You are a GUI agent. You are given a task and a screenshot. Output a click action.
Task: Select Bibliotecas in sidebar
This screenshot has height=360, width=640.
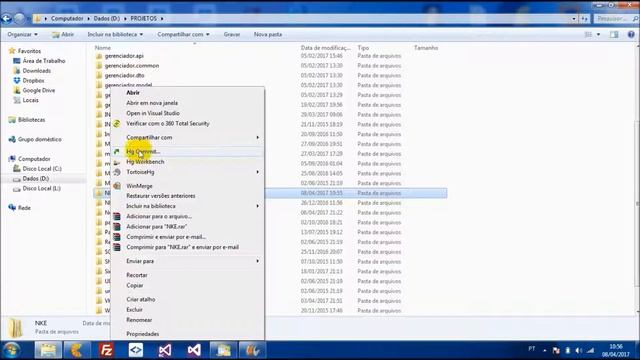coord(31,120)
